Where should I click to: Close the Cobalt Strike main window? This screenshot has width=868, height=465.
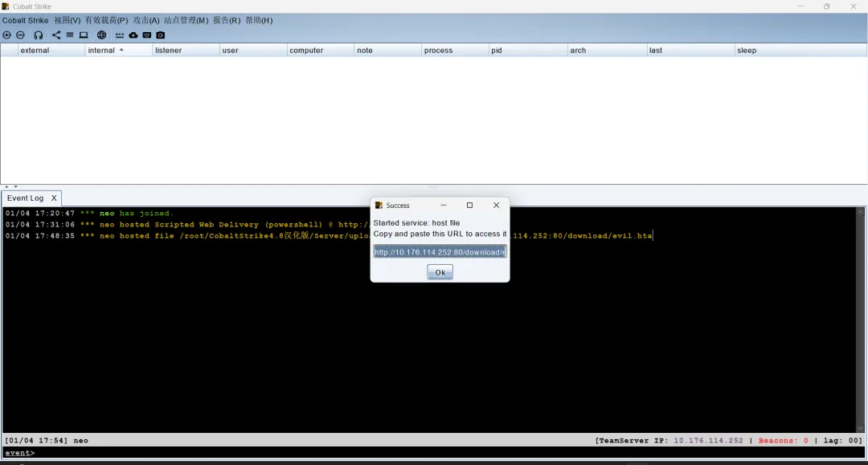853,6
